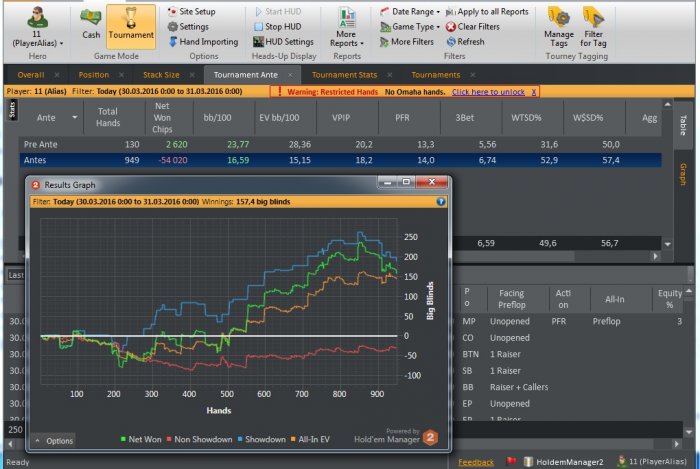Viewport: 700px width, 469px height.
Task: Toggle the Net Won legend series
Action: 141,440
